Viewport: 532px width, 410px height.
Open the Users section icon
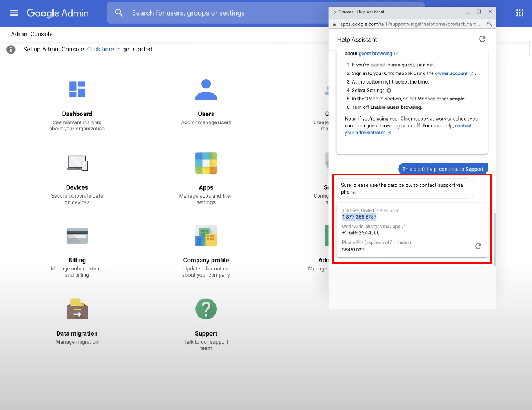[x=206, y=89]
